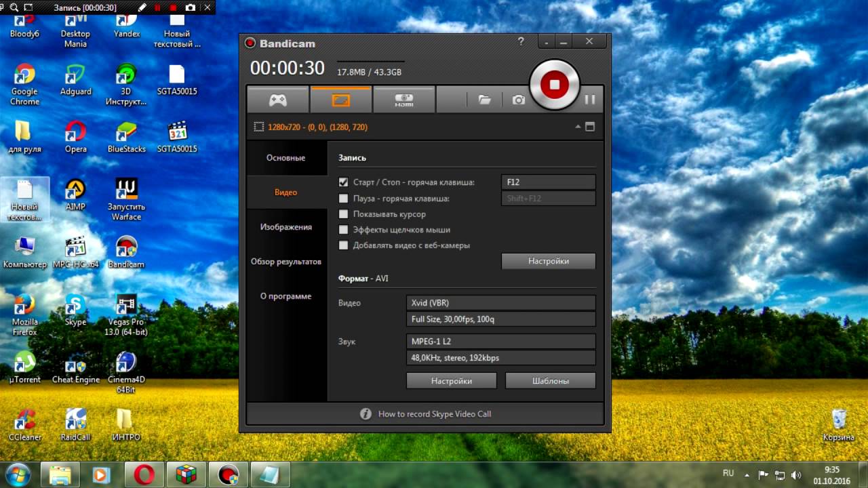Click the Shift+F12 hotkey field

(x=548, y=199)
